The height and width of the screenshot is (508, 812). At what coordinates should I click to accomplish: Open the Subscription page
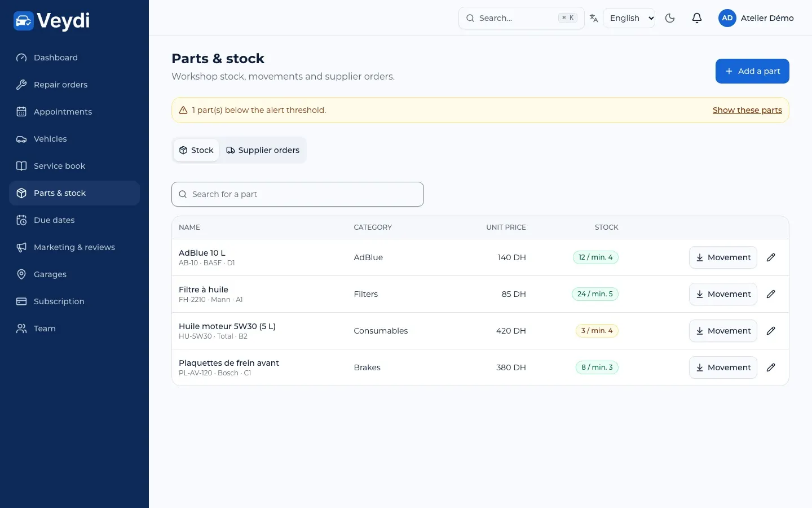pos(74,301)
